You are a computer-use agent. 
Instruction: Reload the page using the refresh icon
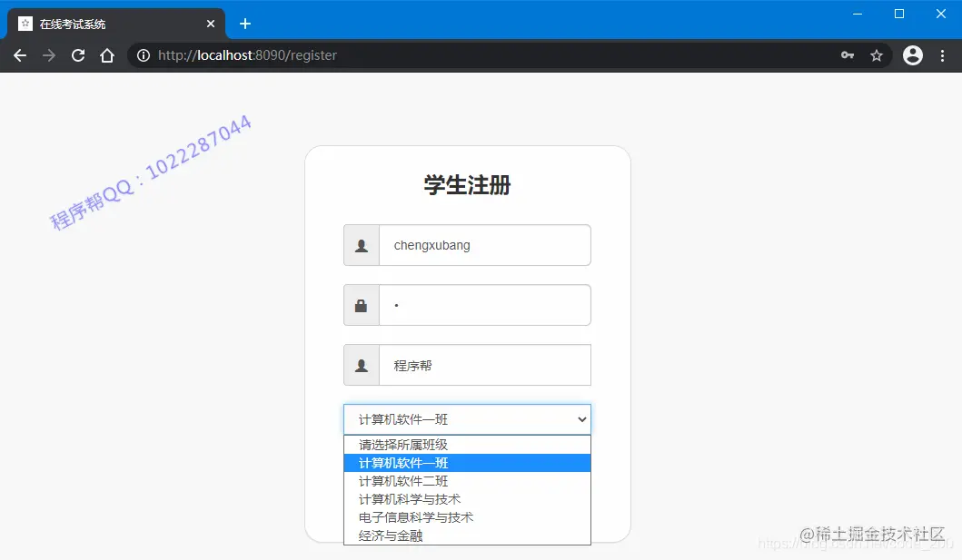click(x=77, y=55)
